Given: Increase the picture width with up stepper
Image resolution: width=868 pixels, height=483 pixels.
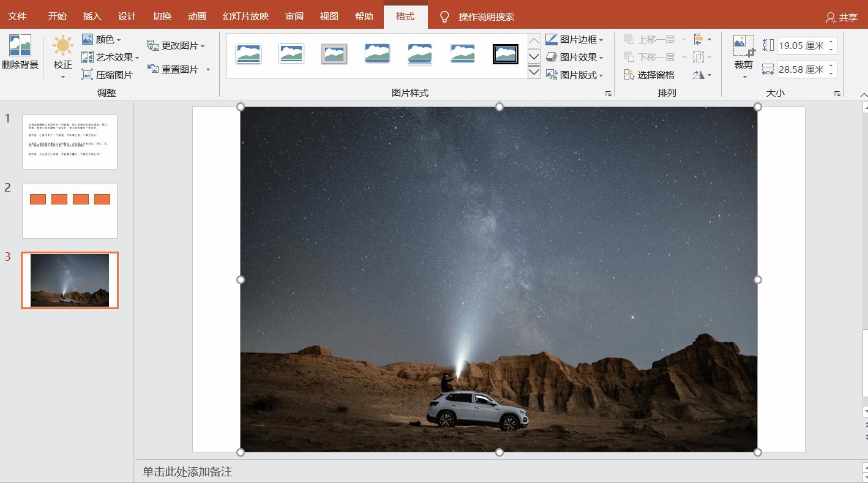Looking at the screenshot, I should point(831,66).
